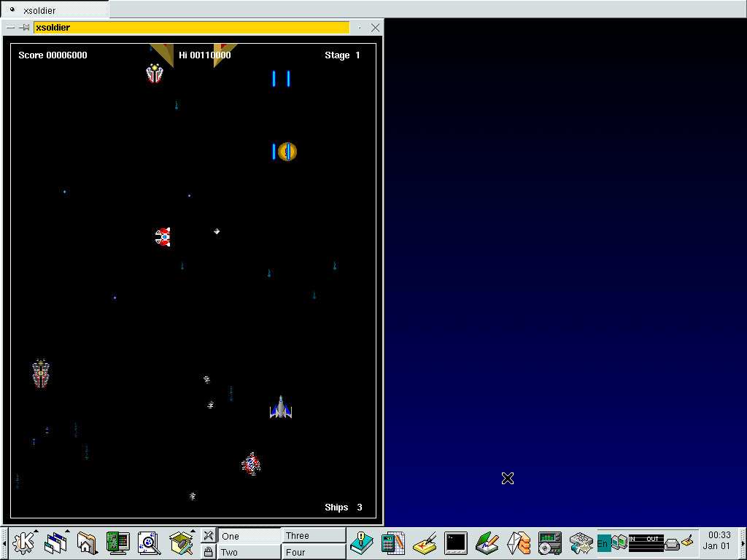Open the home folder icon
747x560 pixels.
[87, 543]
